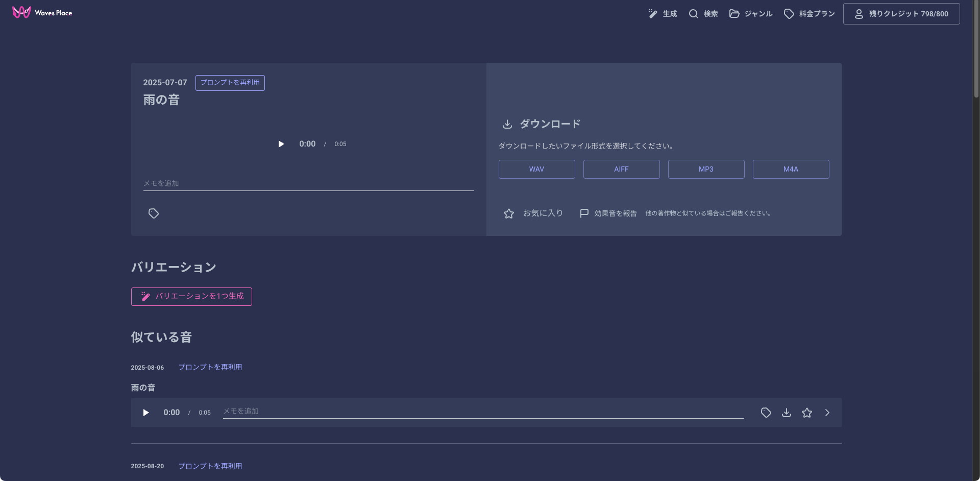Viewport: 980px width, 481px height.
Task: Open the 料金プラン pricing page
Action: (x=810, y=14)
